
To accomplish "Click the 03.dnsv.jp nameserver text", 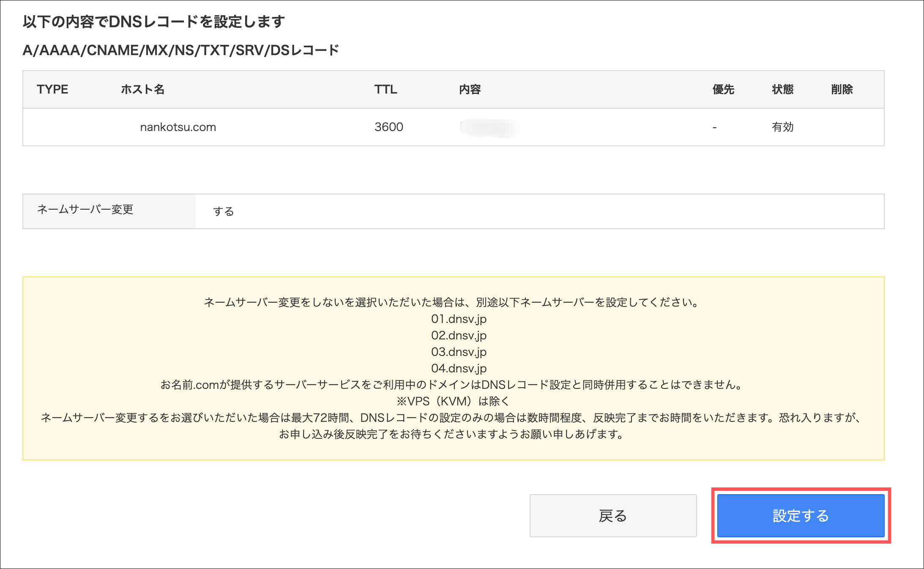I will pyautogui.click(x=459, y=352).
